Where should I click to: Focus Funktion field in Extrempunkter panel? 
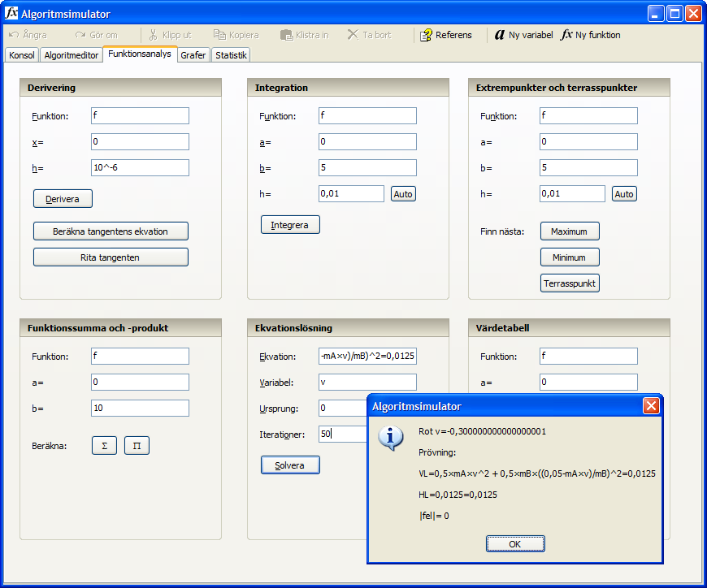pyautogui.click(x=588, y=116)
